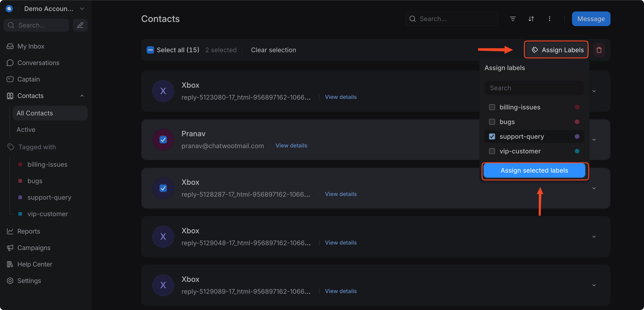Image resolution: width=644 pixels, height=310 pixels.
Task: Click the sort contacts arrows icon
Action: coord(531,19)
